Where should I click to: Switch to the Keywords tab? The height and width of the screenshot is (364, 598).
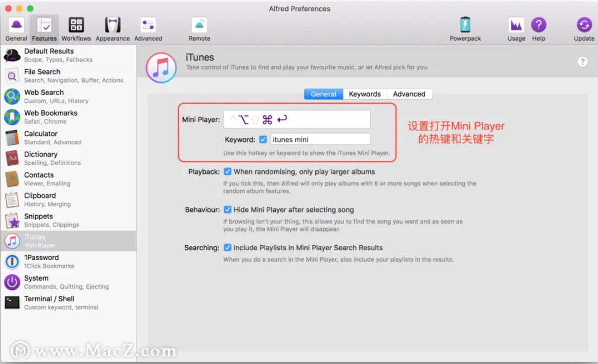365,94
